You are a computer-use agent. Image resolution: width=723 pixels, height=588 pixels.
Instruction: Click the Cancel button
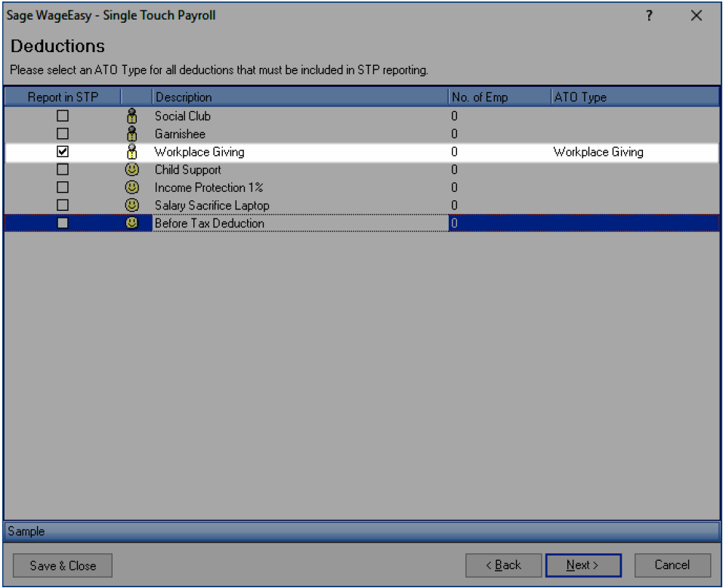pyautogui.click(x=672, y=565)
